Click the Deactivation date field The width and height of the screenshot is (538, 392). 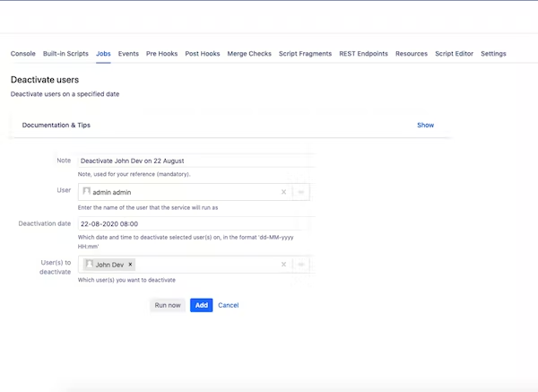pos(196,223)
